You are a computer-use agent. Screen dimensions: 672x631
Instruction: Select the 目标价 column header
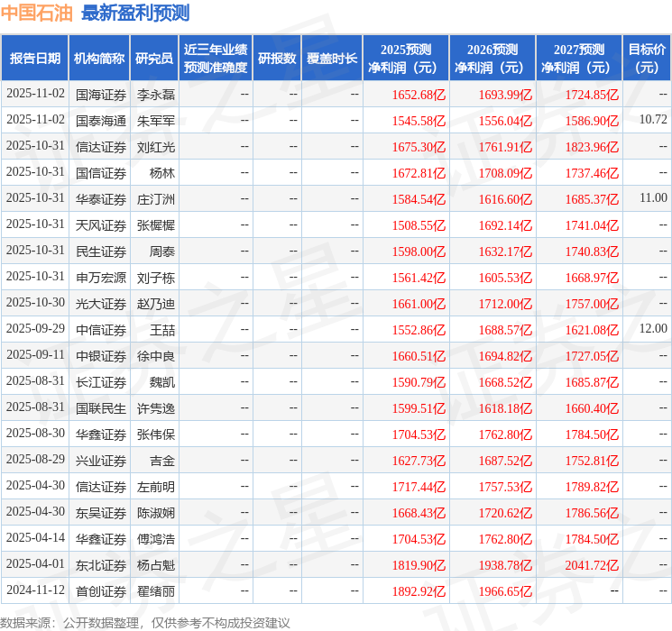point(647,59)
